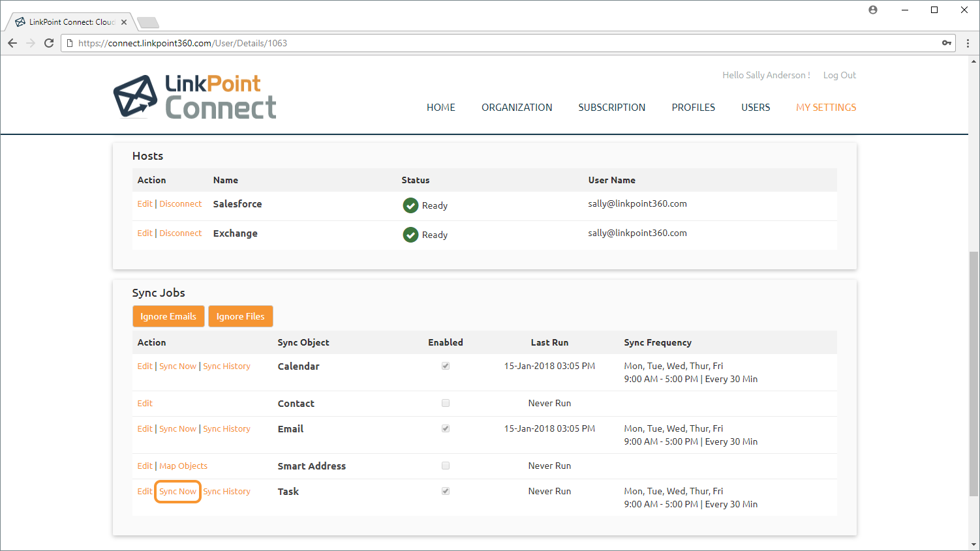The width and height of the screenshot is (980, 551).
Task: Toggle the Task enabled checkbox
Action: [x=446, y=491]
